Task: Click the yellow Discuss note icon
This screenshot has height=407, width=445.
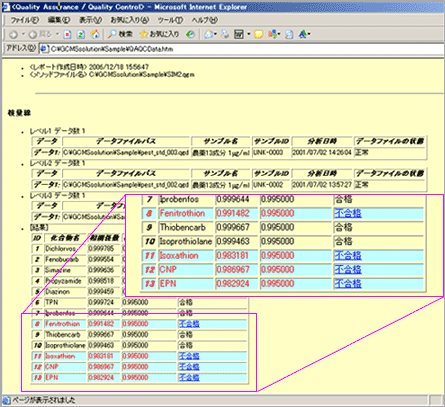Action: coord(258,34)
